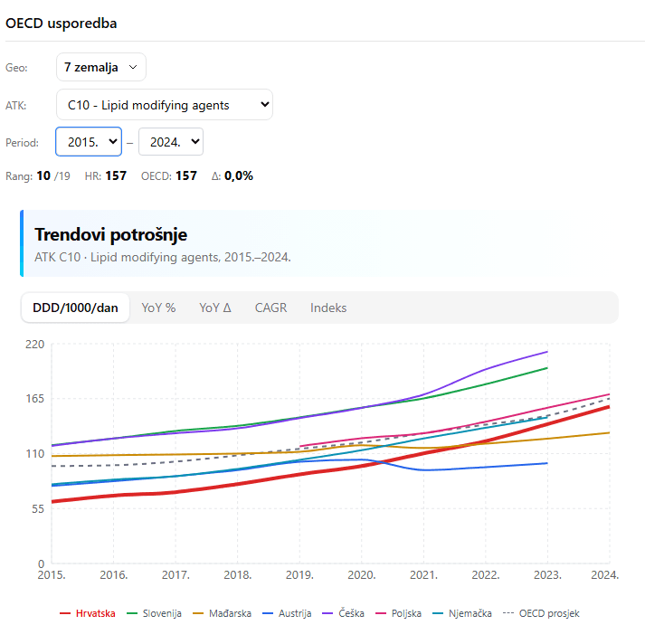Click the 2020. x-axis label
Image resolution: width=645 pixels, height=644 pixels.
pyautogui.click(x=362, y=574)
